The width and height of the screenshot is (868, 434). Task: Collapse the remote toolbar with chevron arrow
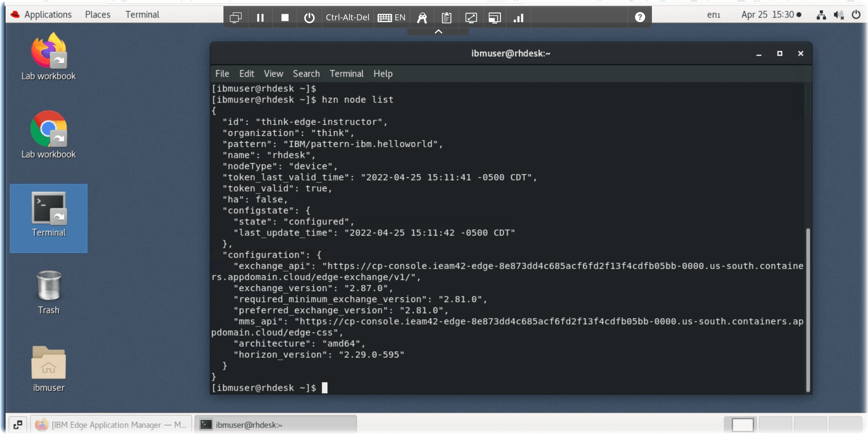[x=439, y=31]
